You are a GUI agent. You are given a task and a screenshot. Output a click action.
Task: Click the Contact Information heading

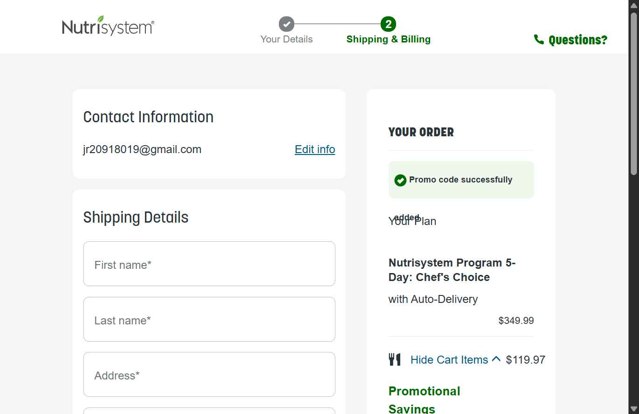coord(148,117)
